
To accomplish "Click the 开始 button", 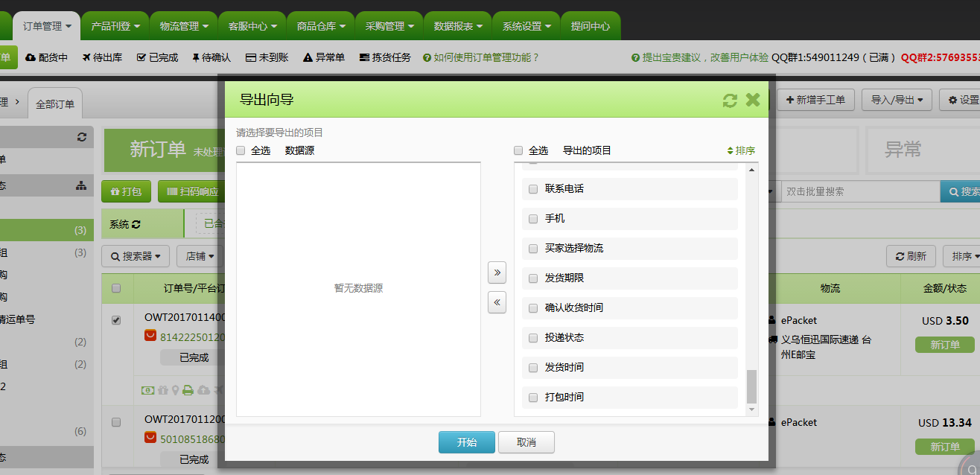I will (x=467, y=442).
